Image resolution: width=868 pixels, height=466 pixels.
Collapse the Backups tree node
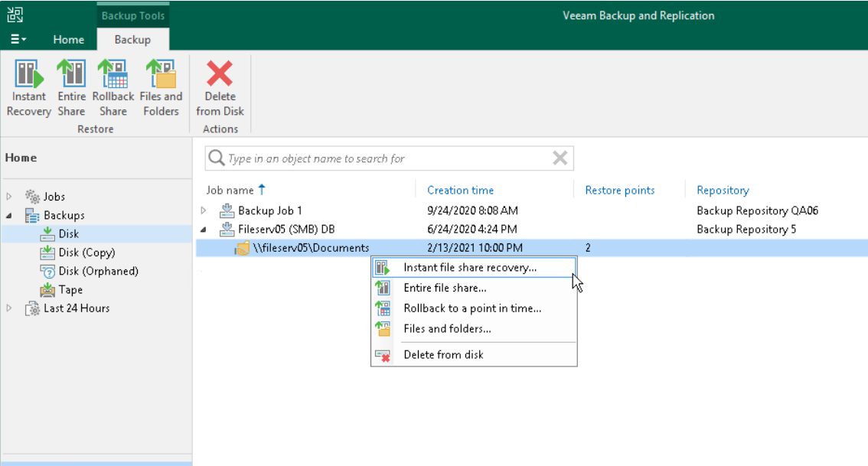pyautogui.click(x=9, y=215)
